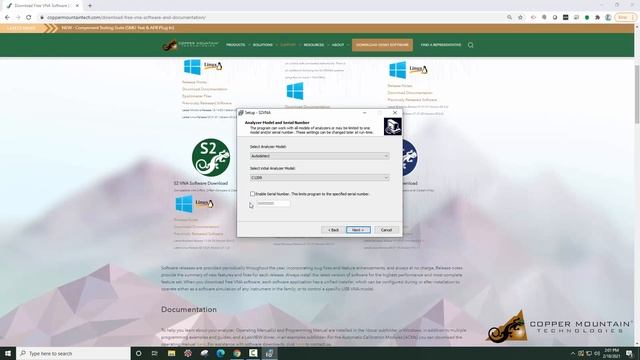Click the top-left column Windows icon
Viewport: 640px width, 360px height.
(192, 67)
